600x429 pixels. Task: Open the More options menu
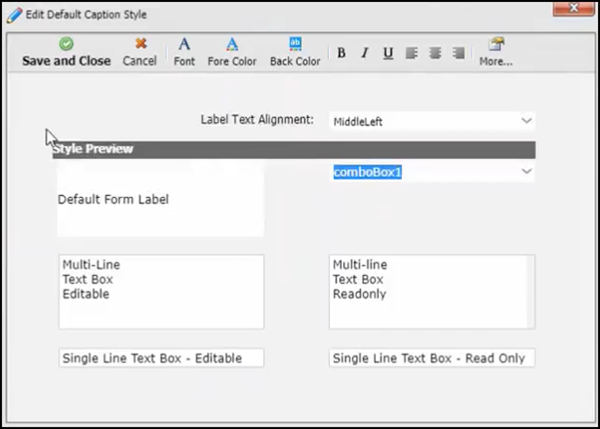(x=496, y=52)
